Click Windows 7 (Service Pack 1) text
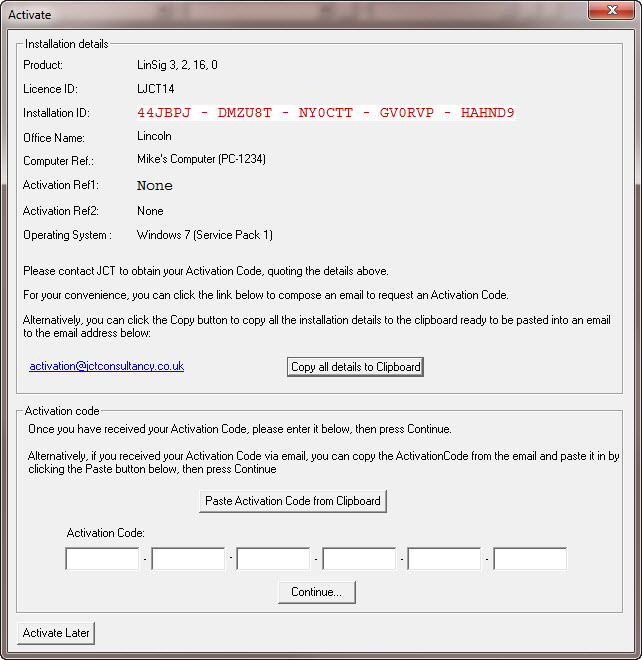642x660 pixels. 205,235
